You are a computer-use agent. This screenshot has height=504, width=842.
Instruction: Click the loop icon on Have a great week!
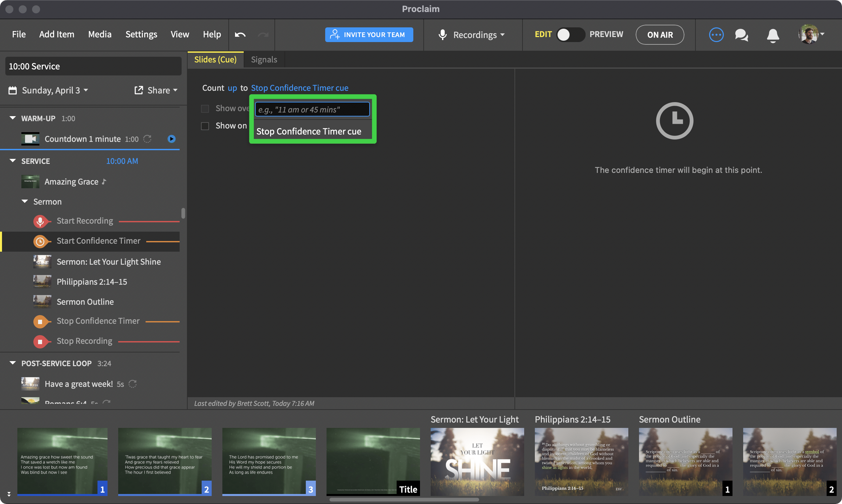(x=133, y=384)
